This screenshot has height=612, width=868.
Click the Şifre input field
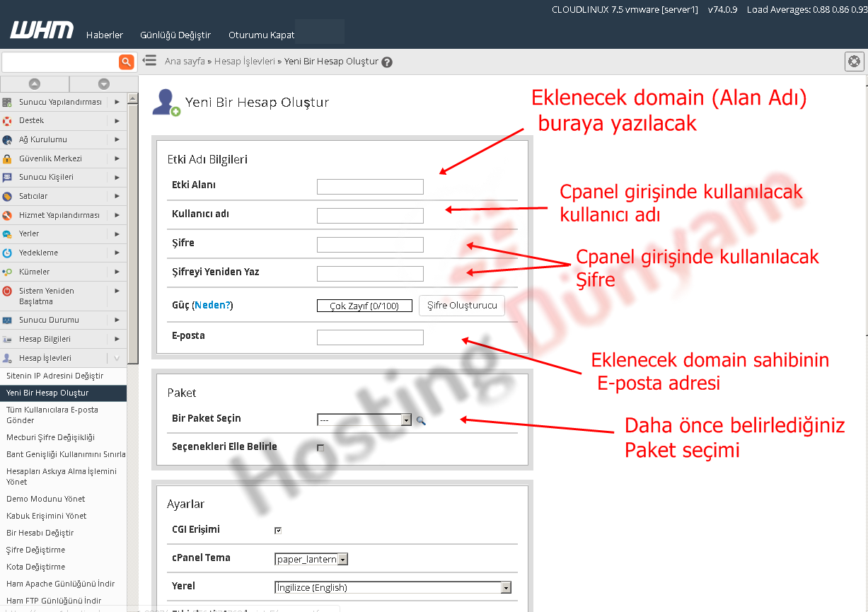point(370,245)
